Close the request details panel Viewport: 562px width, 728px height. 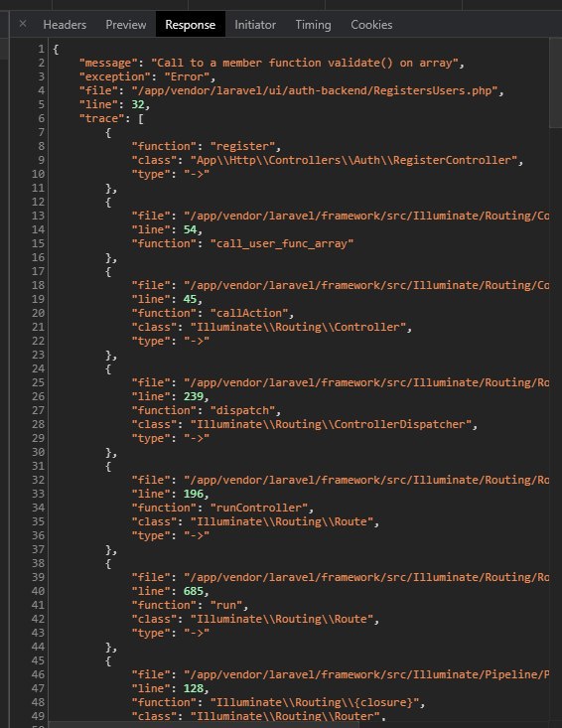click(x=23, y=24)
